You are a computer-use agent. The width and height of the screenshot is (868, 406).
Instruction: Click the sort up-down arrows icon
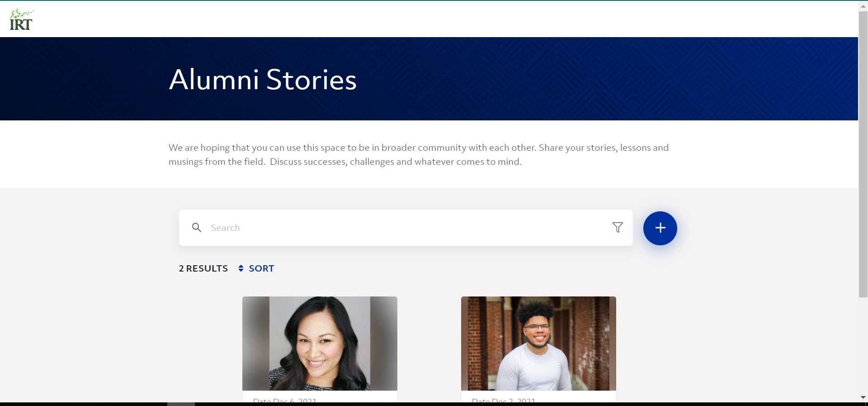pyautogui.click(x=241, y=268)
